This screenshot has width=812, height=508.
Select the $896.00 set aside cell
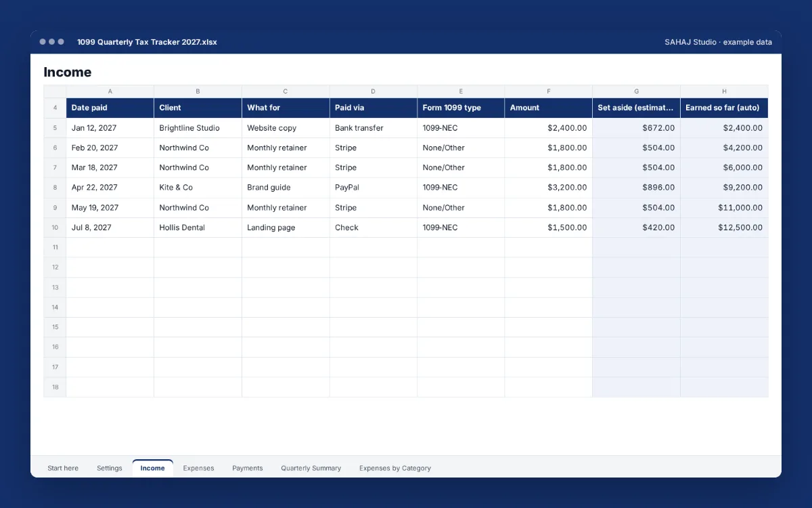pos(637,188)
